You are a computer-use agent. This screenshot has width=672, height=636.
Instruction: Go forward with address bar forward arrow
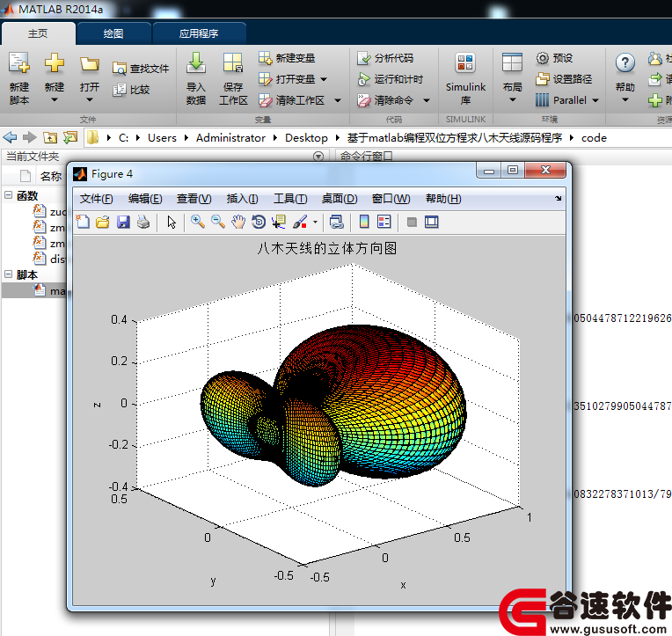point(30,137)
